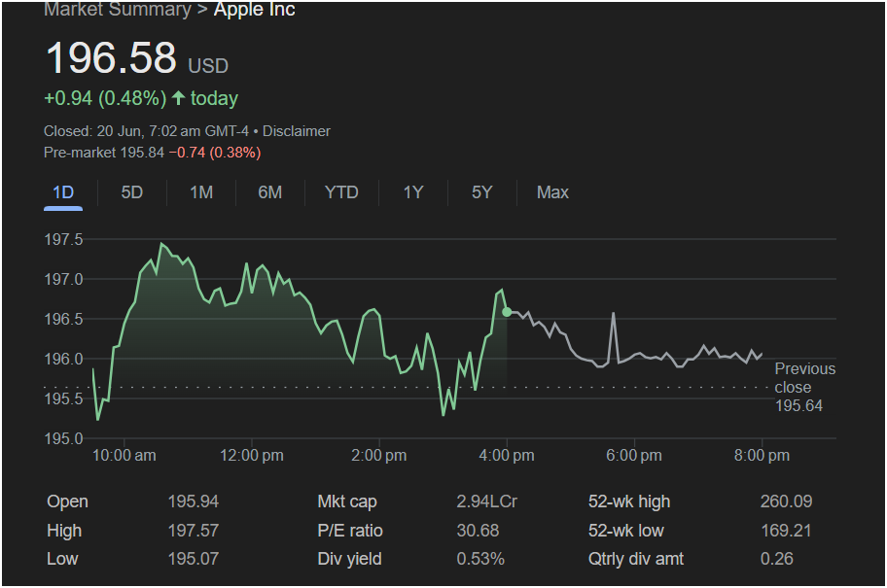The image size is (887, 588).
Task: Switch to the 5D chart tab
Action: pos(132,192)
